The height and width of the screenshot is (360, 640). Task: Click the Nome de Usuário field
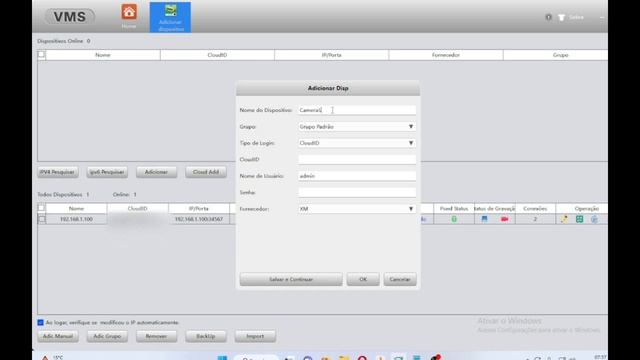(357, 176)
